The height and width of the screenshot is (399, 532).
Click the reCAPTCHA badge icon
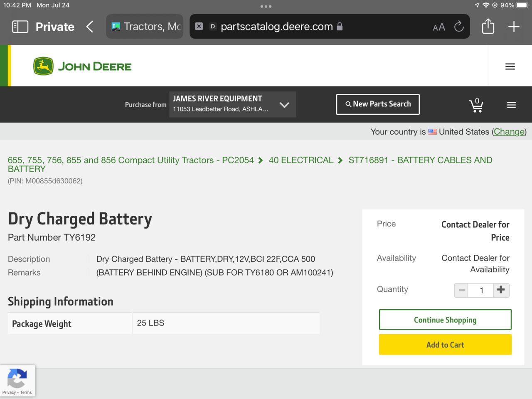(x=17, y=377)
